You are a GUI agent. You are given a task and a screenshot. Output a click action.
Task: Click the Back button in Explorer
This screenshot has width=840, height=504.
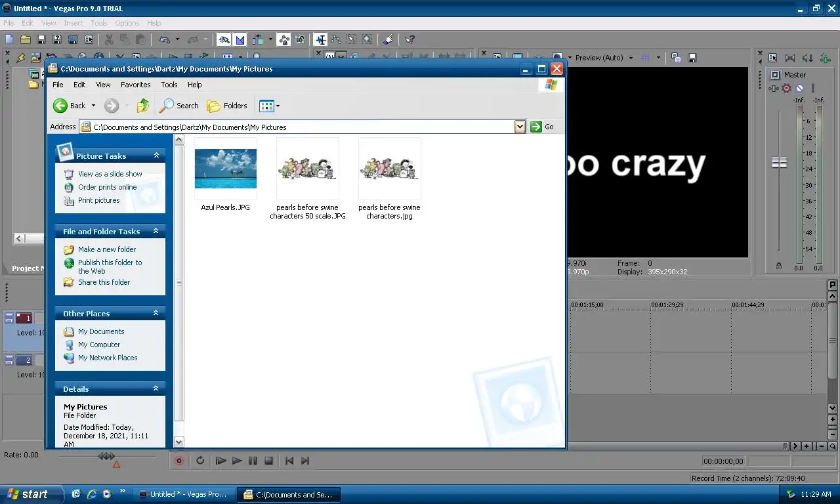point(70,106)
